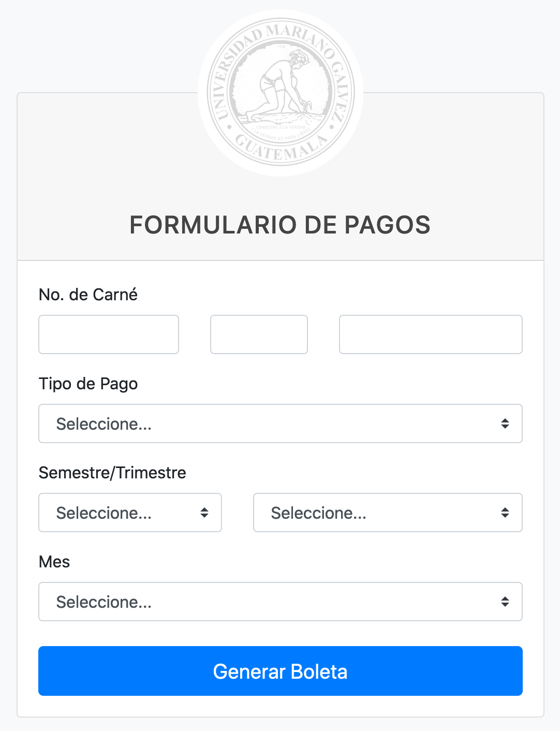The width and height of the screenshot is (560, 731).
Task: Focus the first No. de Carné field
Action: coord(109,334)
